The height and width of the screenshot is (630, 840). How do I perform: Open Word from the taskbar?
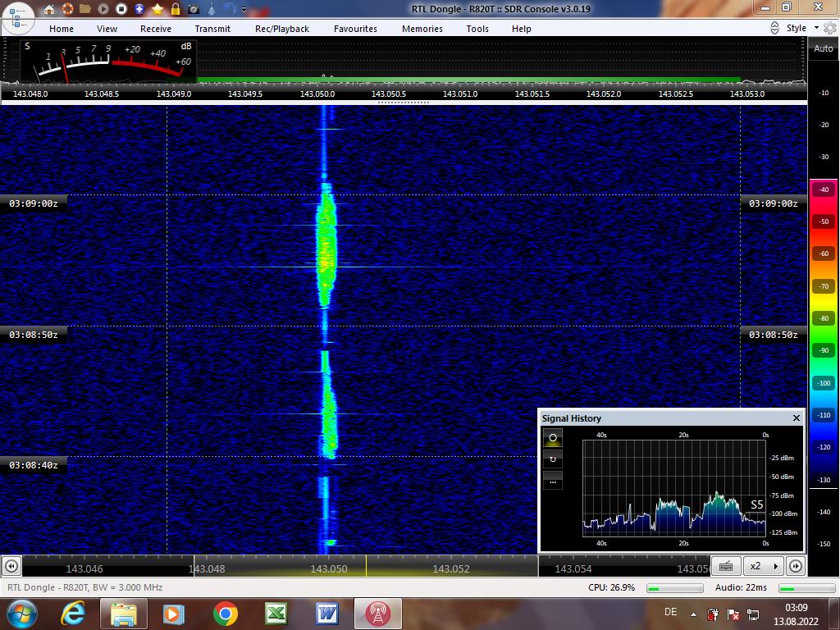pos(326,614)
